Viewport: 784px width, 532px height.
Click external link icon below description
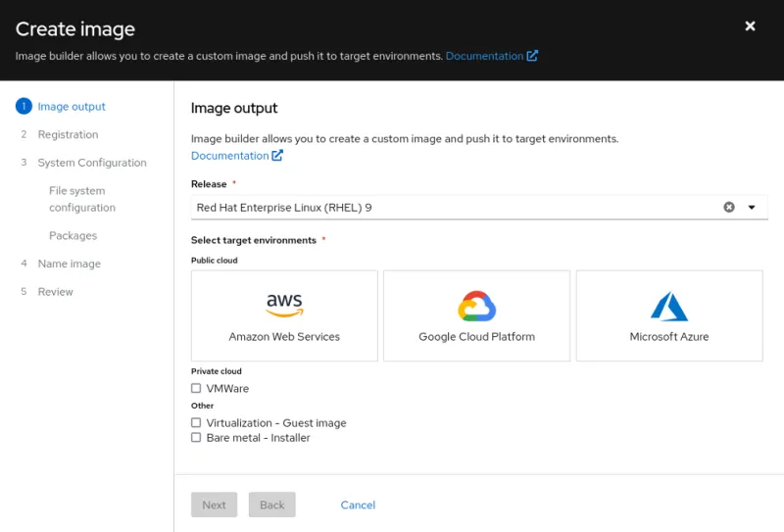point(277,156)
